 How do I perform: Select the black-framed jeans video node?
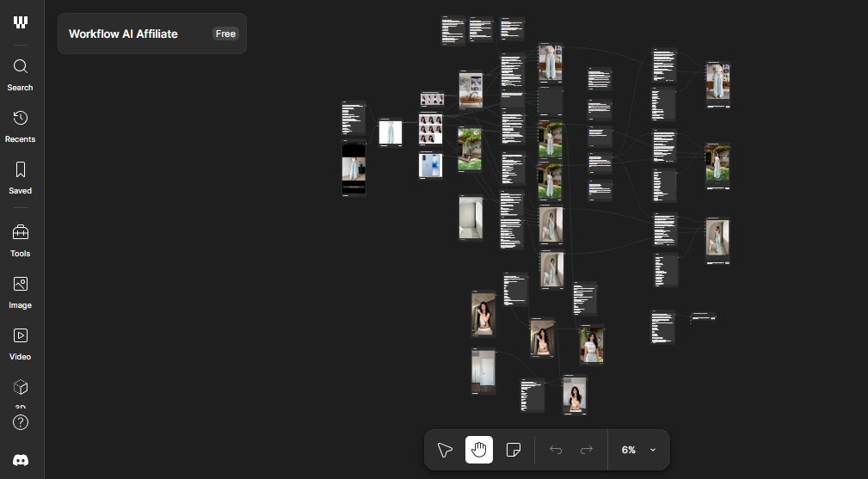354,169
